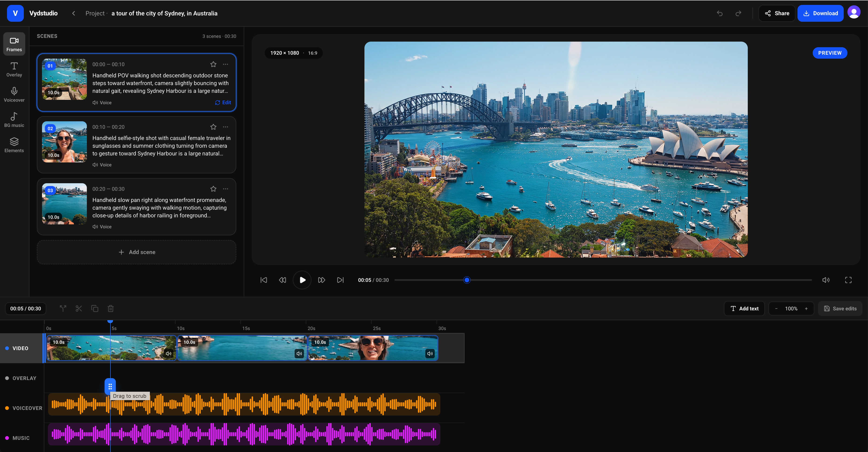
Task: Open the Overlay panel in sidebar
Action: pos(14,69)
